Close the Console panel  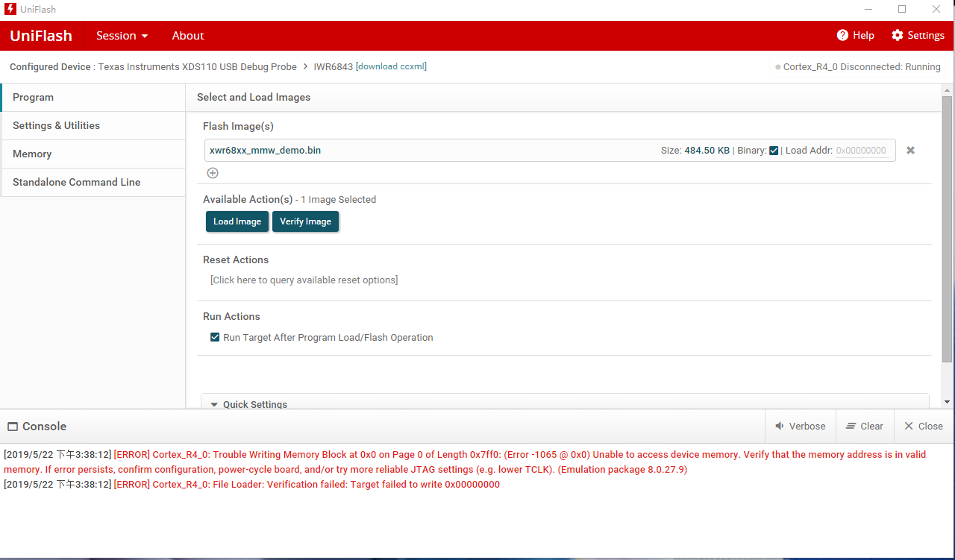[x=923, y=426]
